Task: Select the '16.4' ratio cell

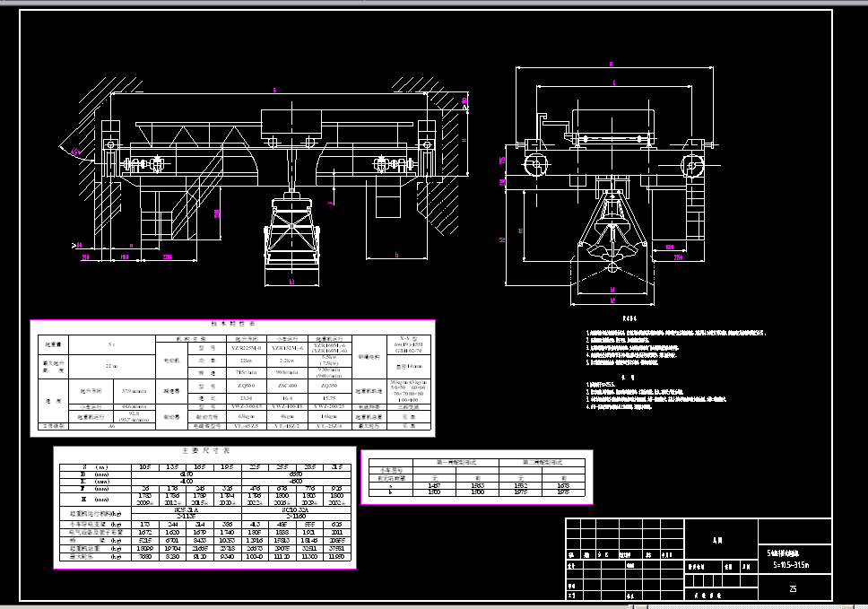Action: (x=288, y=398)
